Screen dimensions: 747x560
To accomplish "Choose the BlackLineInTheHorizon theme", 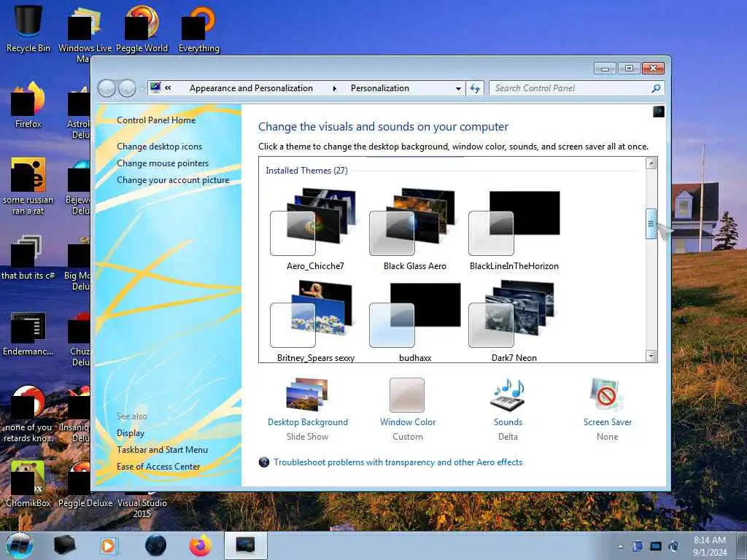I will pyautogui.click(x=514, y=230).
